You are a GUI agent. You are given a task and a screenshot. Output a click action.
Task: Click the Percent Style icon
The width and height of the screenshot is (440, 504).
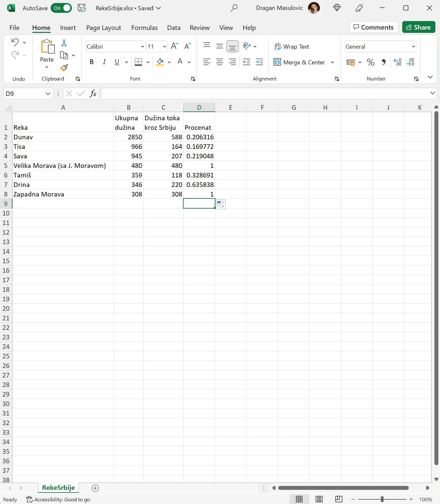click(x=371, y=62)
